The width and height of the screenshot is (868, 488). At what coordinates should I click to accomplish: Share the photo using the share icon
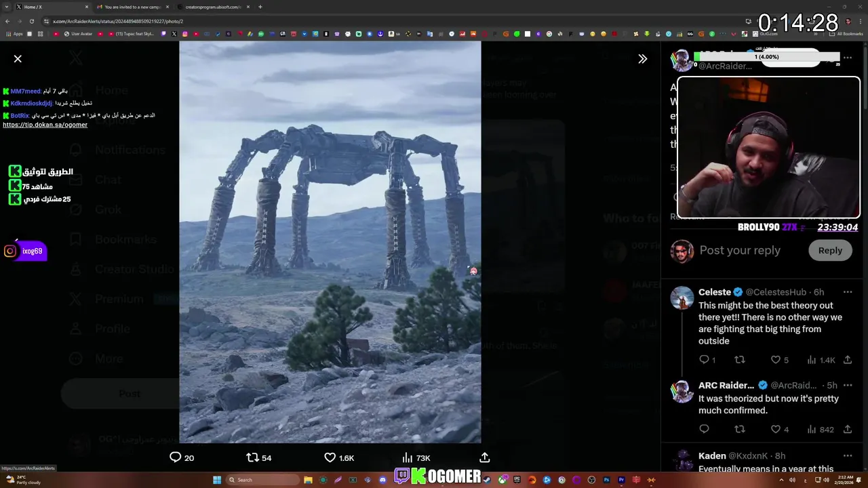tap(485, 457)
